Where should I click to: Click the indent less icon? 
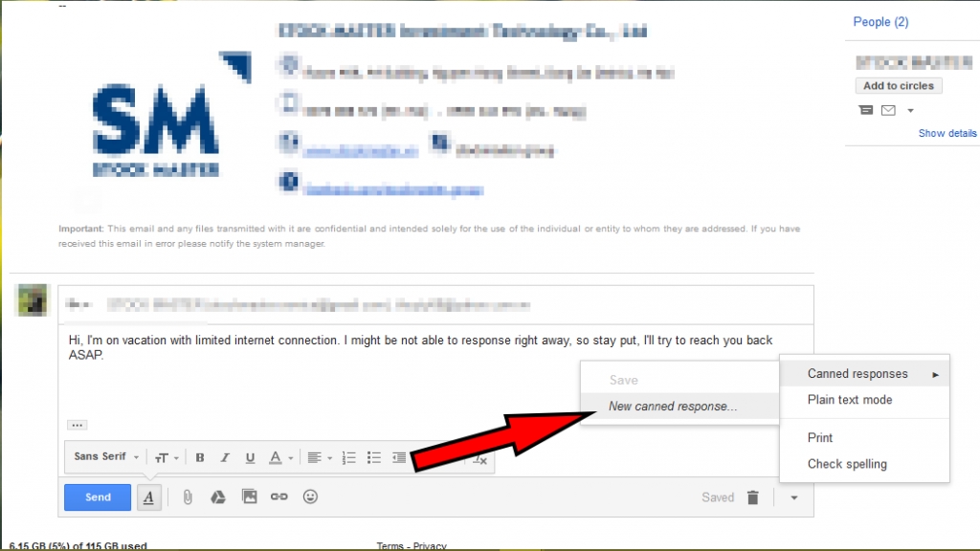[x=399, y=458]
